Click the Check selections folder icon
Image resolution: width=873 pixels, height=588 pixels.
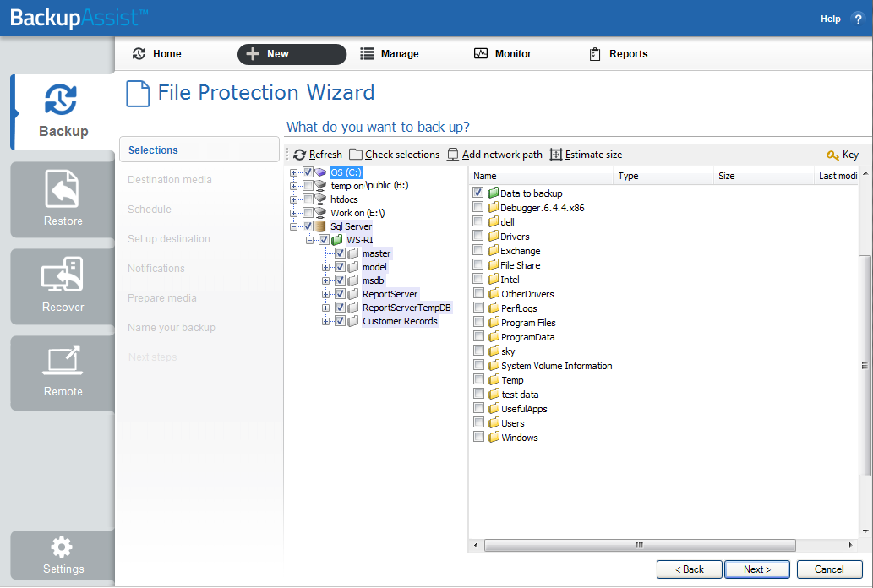click(356, 155)
